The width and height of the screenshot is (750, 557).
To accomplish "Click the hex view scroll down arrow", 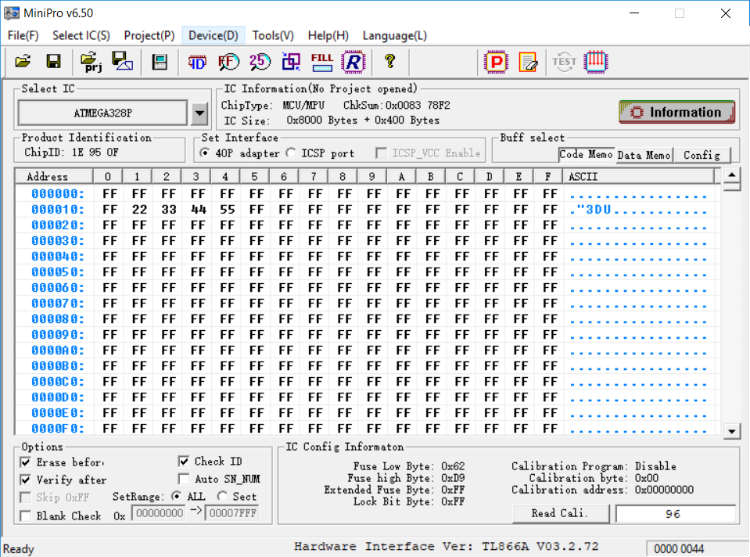I will click(x=732, y=431).
